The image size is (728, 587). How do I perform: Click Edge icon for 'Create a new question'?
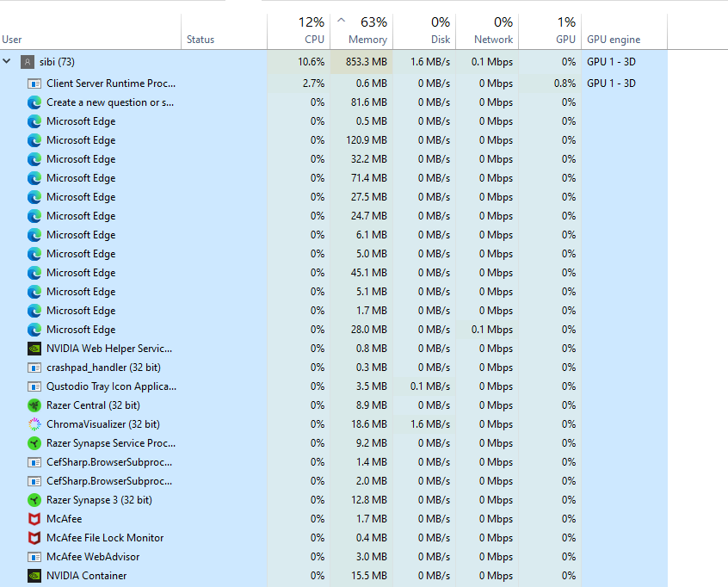coord(34,102)
